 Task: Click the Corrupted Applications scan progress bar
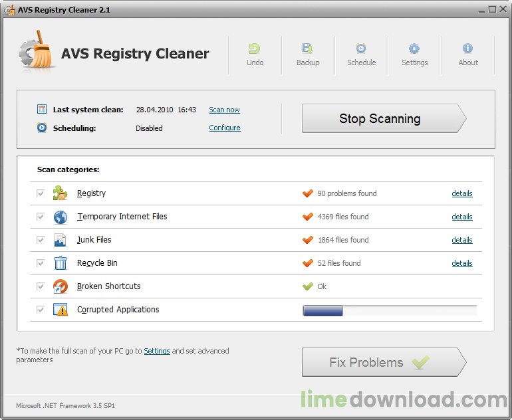(390, 310)
